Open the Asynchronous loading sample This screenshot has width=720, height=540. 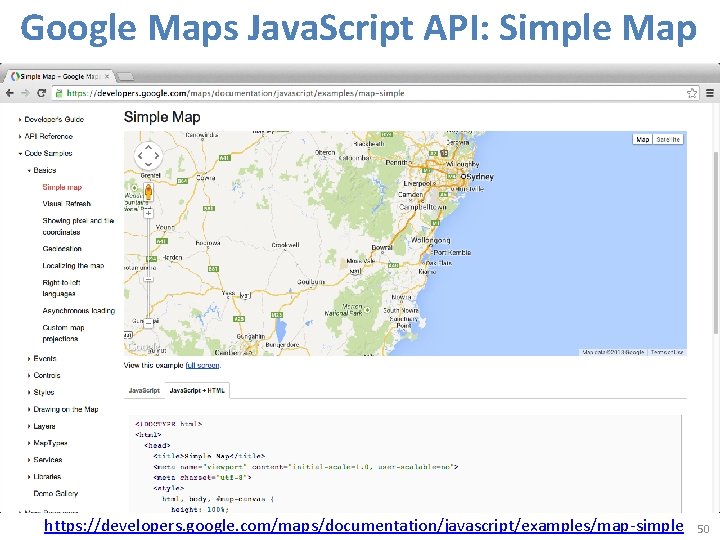click(x=79, y=311)
